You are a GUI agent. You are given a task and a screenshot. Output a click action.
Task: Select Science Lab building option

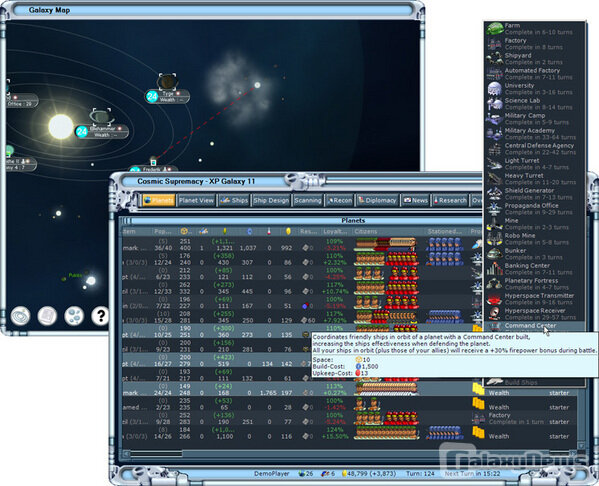coord(535,104)
